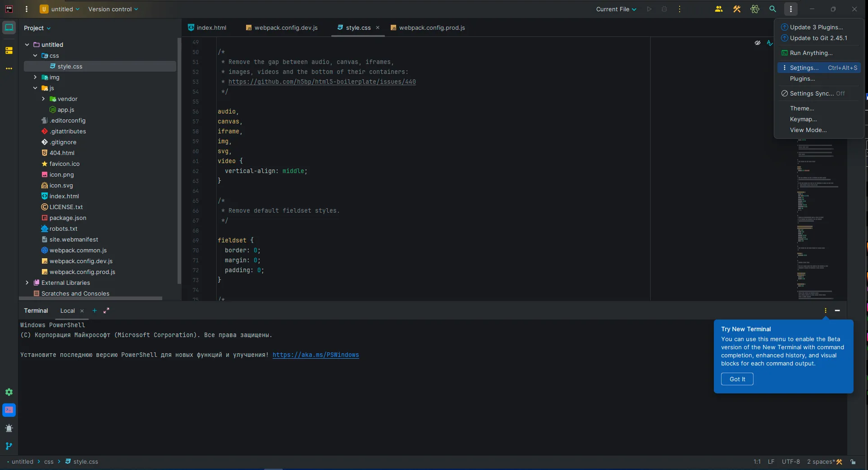Toggle read-only lock icon in status bar
This screenshot has width=868, height=470.
point(853,461)
